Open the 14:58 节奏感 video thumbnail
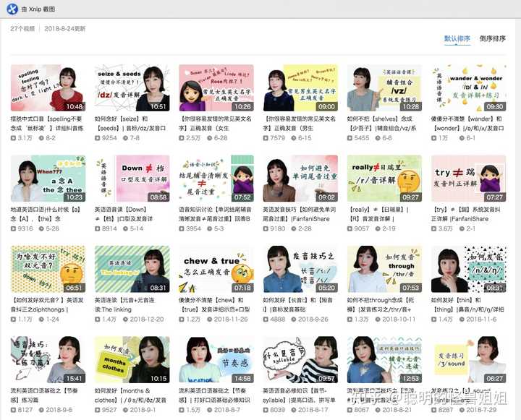 216,360
